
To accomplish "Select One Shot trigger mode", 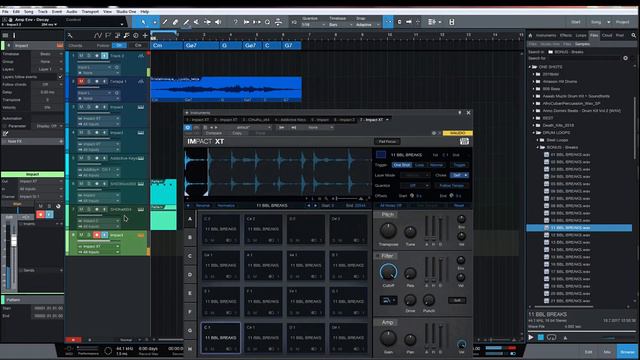I will 402,165.
